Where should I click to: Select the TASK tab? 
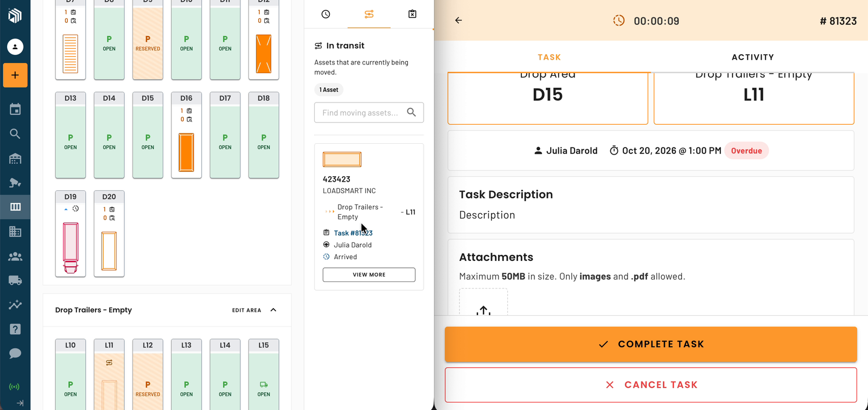pyautogui.click(x=549, y=57)
